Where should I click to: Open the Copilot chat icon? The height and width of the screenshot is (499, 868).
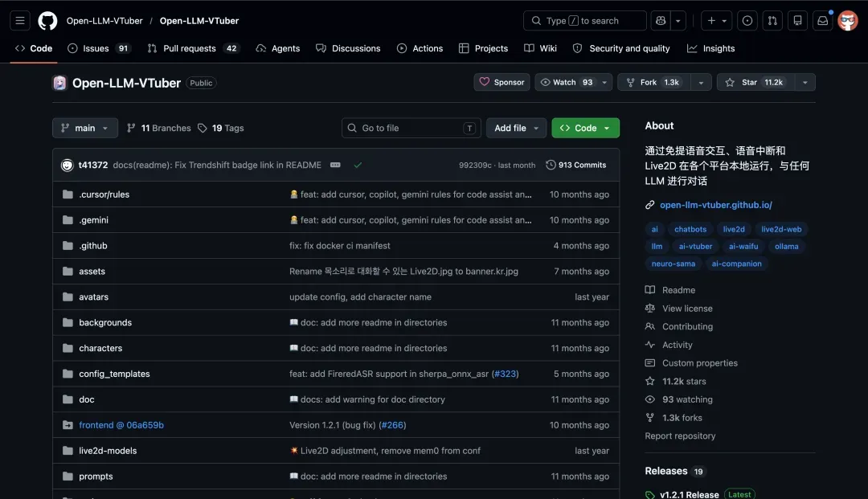pos(661,21)
